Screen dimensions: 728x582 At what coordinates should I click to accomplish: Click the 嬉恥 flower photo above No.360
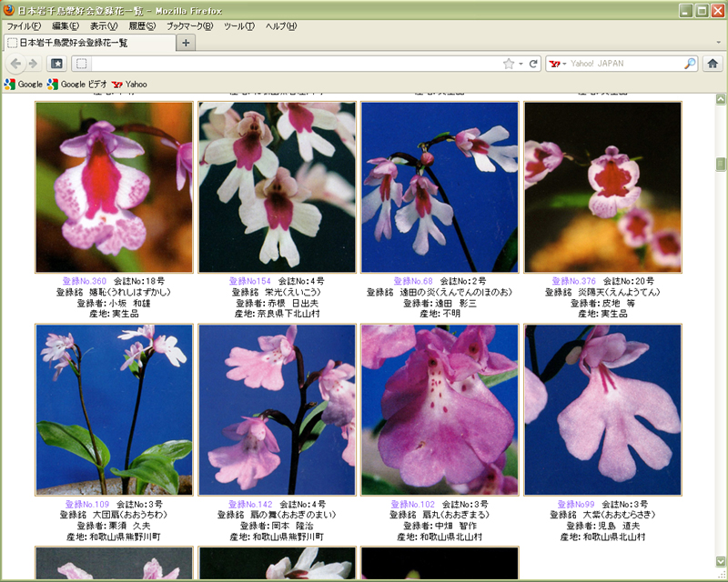pos(115,187)
